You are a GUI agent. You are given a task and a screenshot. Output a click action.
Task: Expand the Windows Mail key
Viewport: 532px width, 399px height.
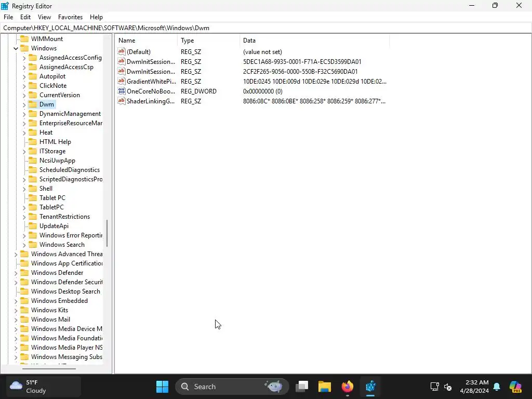tap(16, 320)
